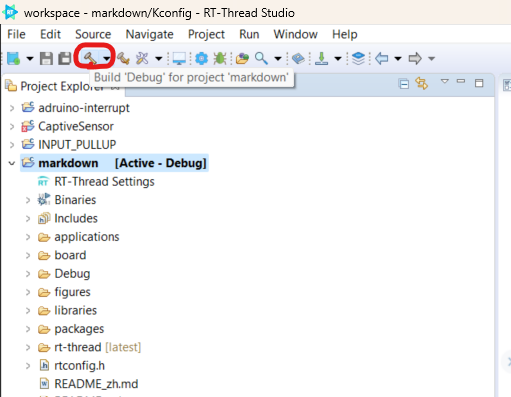Click the Download green arrow icon

pos(321,59)
